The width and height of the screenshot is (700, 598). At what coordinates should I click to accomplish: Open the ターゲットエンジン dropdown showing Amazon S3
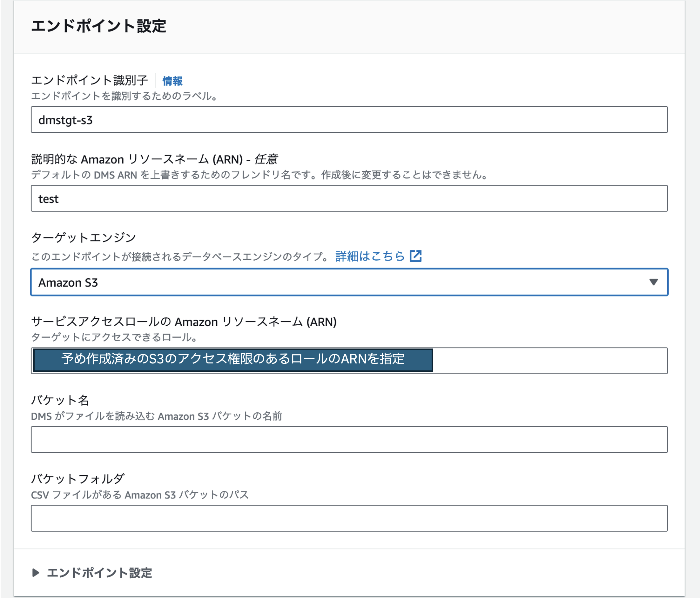click(338, 282)
